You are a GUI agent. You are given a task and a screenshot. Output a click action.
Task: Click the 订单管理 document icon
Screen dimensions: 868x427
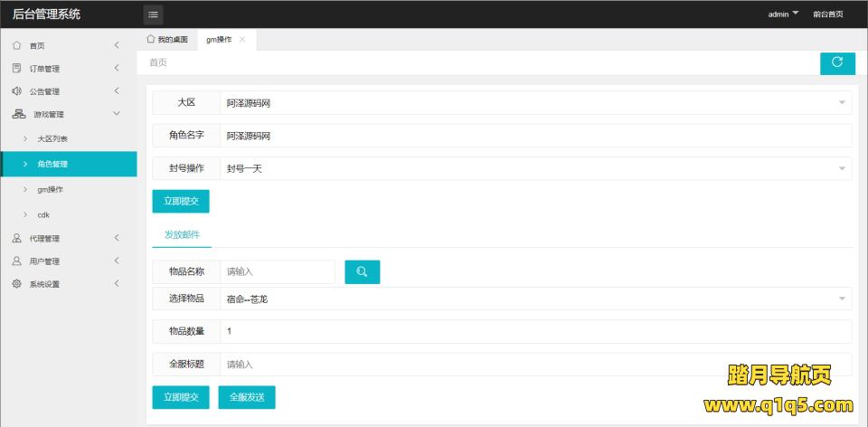pos(17,68)
